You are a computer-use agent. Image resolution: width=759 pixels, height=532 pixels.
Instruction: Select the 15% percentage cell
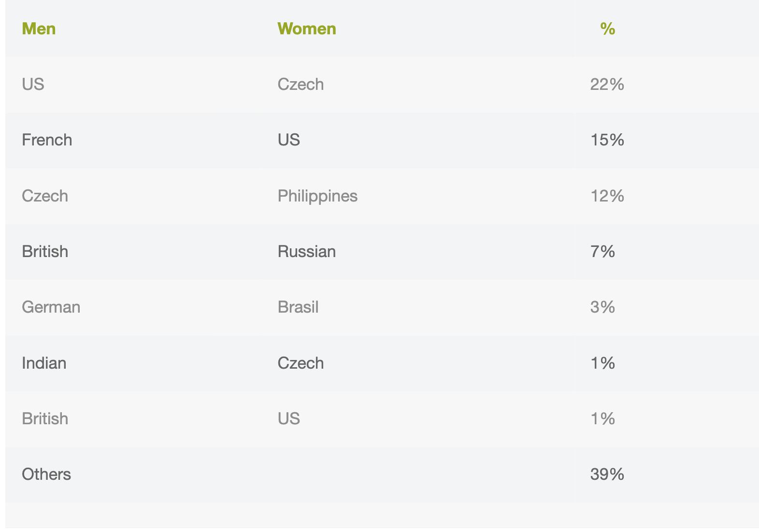click(x=607, y=140)
